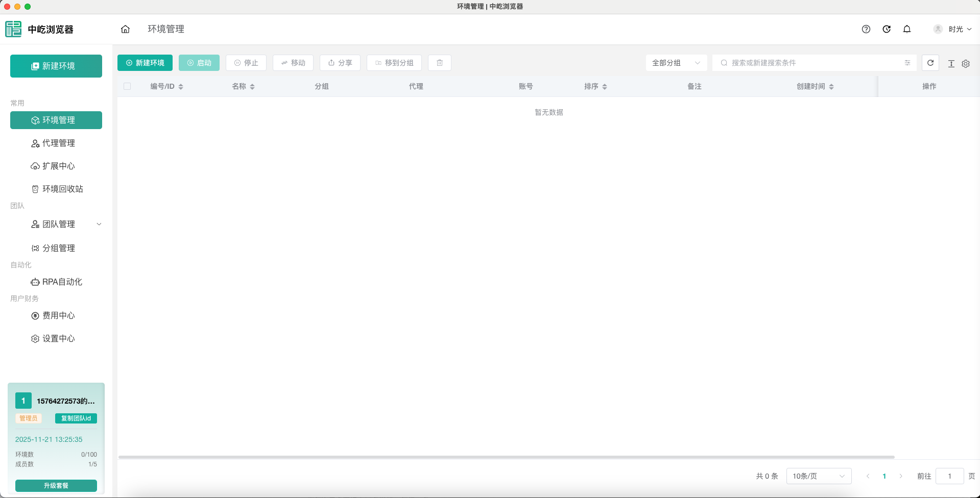
Task: Click the trash delete icon in toolbar
Action: 439,63
